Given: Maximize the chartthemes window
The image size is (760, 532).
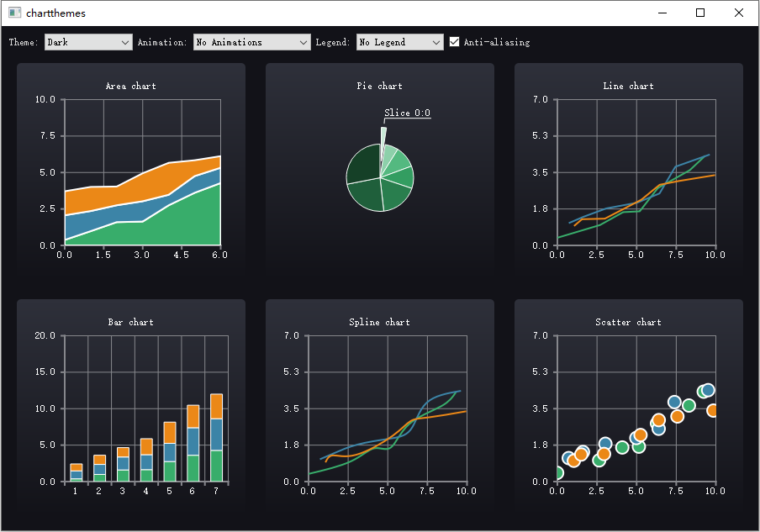Looking at the screenshot, I should pyautogui.click(x=700, y=13).
